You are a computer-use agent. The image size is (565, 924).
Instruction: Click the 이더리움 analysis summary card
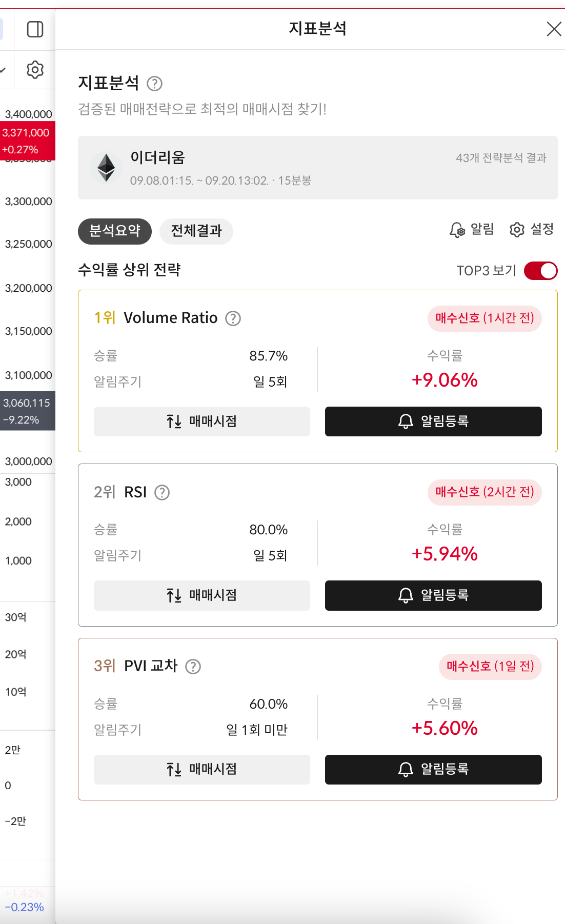point(318,168)
